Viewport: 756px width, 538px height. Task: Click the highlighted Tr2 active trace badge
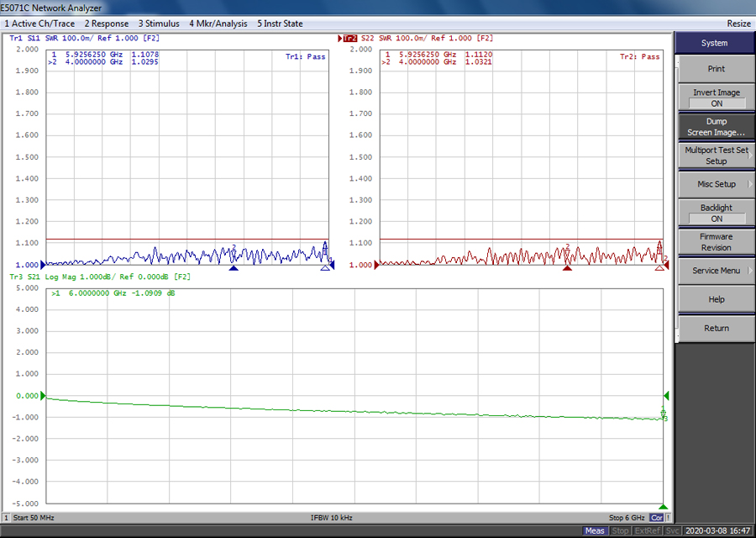click(349, 38)
